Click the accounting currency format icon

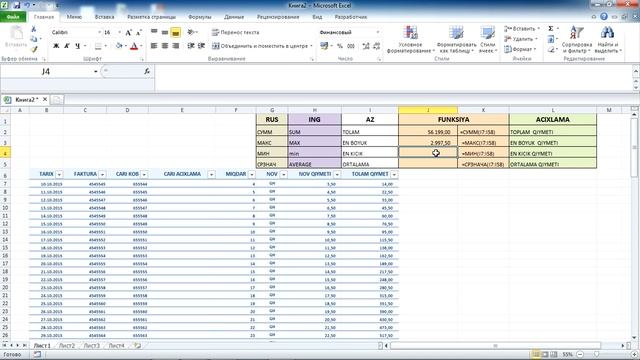click(x=324, y=46)
